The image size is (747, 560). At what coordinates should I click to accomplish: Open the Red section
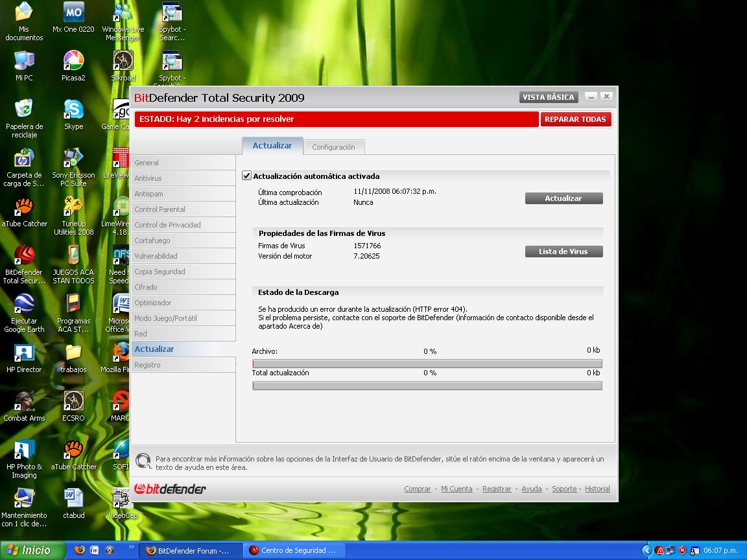183,334
